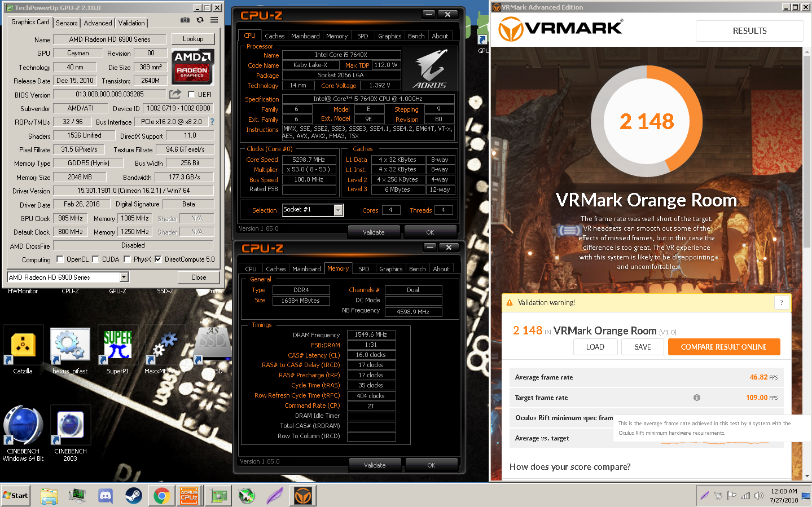Open hexus_pifast desktop shortcut
This screenshot has width=812, height=507.
pos(71,350)
